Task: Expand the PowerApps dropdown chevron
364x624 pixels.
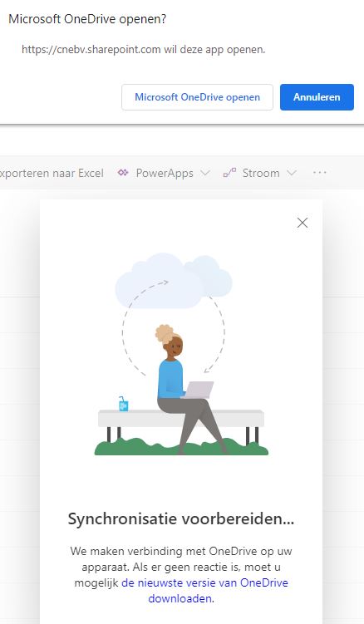Action: (x=205, y=173)
